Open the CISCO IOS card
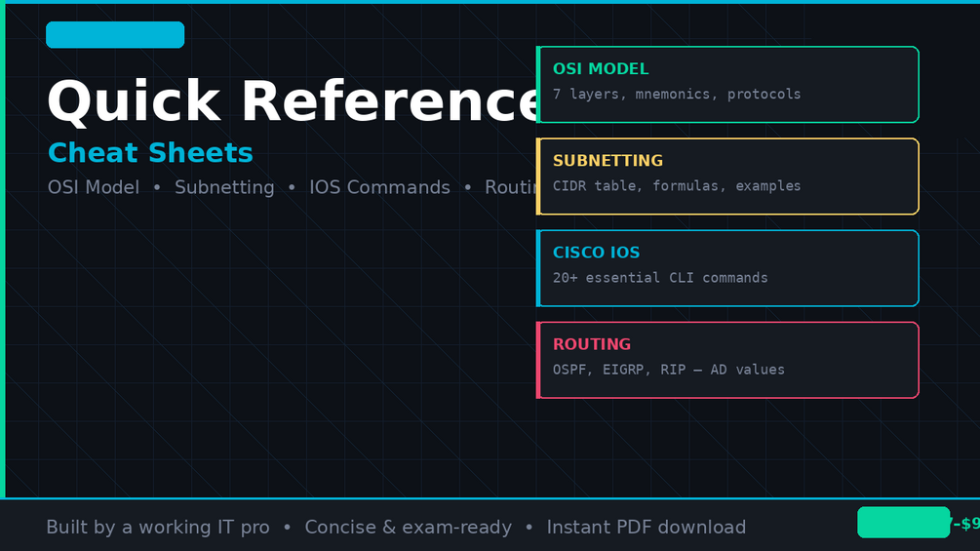The width and height of the screenshot is (980, 551). 727,268
